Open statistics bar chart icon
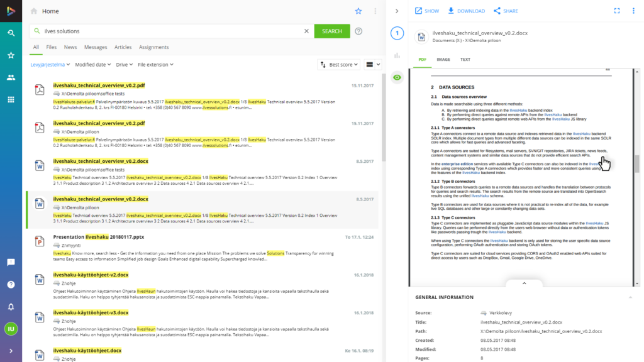The width and height of the screenshot is (644, 362). 397,55
